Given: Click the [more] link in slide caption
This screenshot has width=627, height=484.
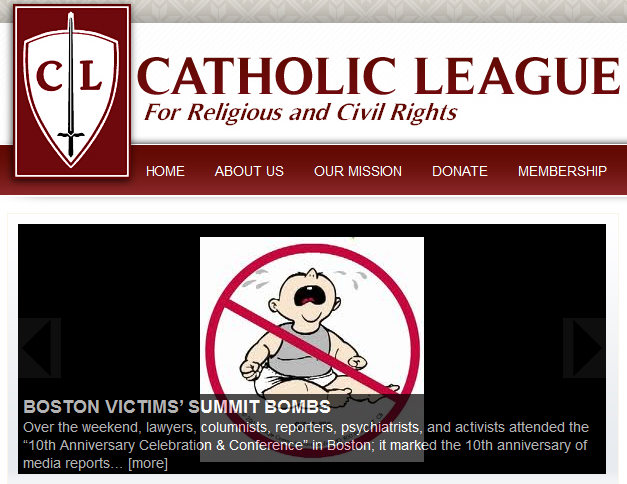Looking at the screenshot, I should (x=148, y=463).
